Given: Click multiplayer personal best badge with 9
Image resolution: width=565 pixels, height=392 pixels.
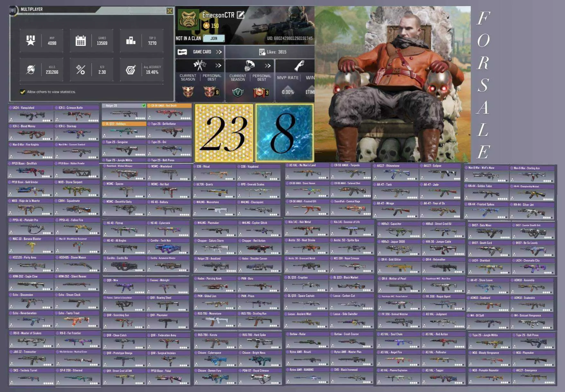Looking at the screenshot, I should [211, 92].
